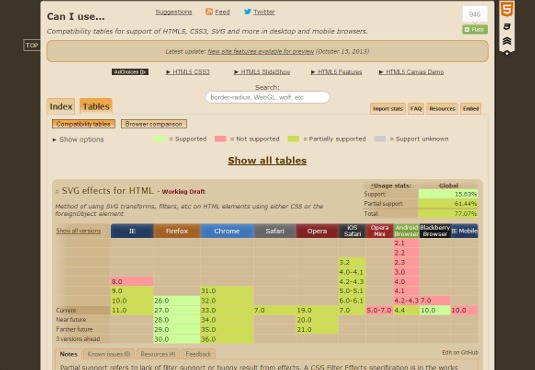The width and height of the screenshot is (535, 370).
Task: Open the new site features preview link
Action: click(261, 52)
